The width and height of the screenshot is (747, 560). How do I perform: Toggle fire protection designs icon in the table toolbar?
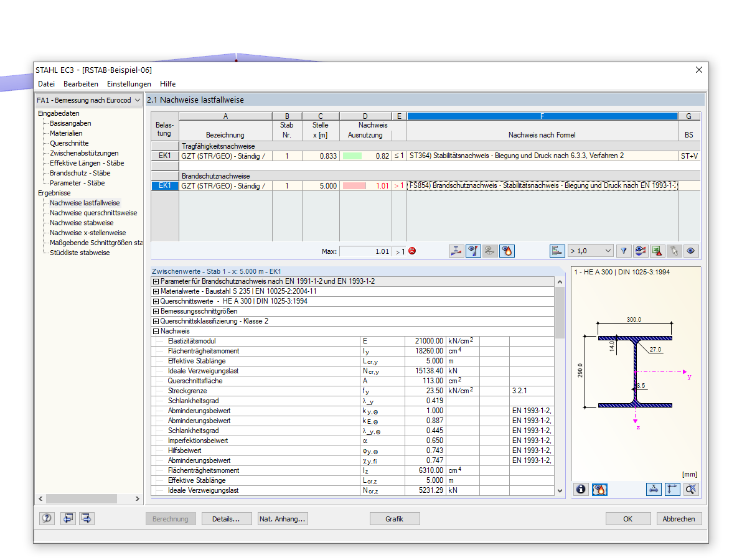[x=507, y=251]
